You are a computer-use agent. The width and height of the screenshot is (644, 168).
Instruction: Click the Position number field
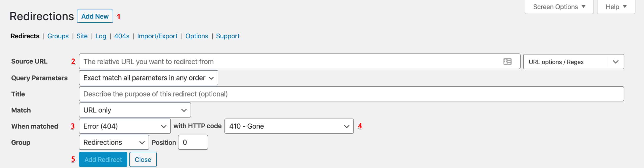coord(193,143)
